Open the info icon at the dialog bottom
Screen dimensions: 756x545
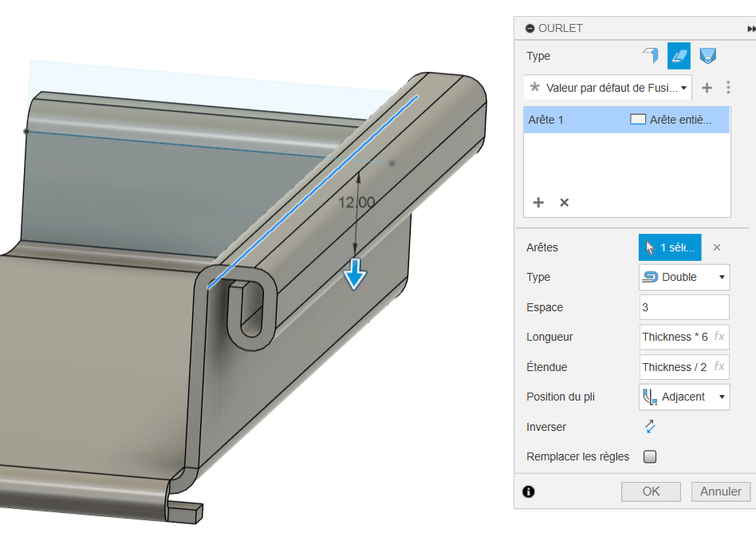(x=528, y=492)
